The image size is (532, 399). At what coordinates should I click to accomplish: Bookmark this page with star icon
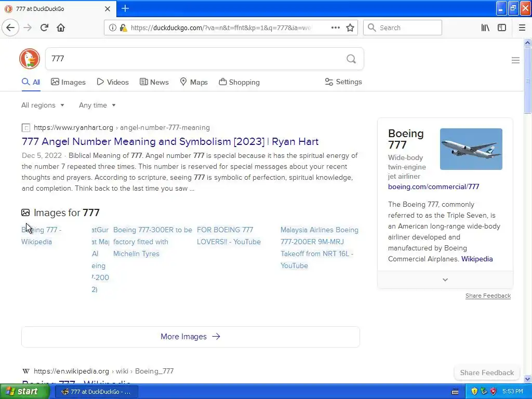350,28
